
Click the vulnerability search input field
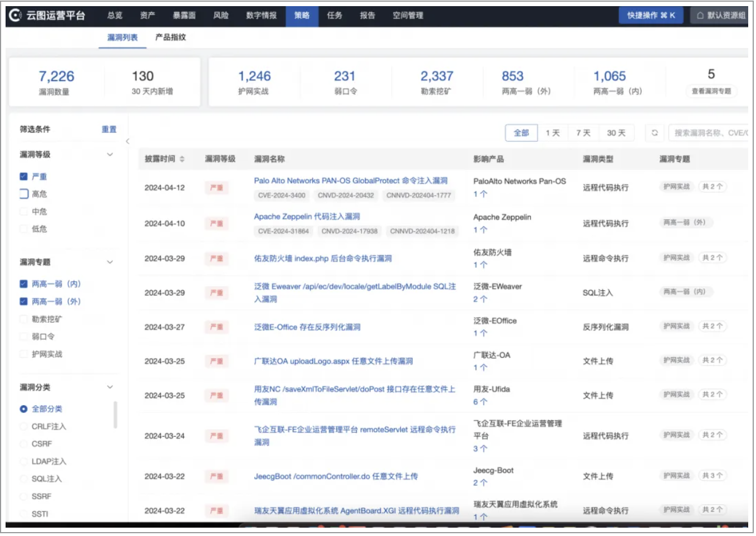click(713, 133)
